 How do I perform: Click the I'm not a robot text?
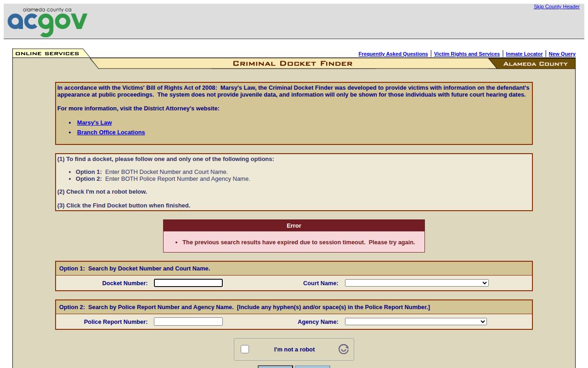tap(294, 350)
